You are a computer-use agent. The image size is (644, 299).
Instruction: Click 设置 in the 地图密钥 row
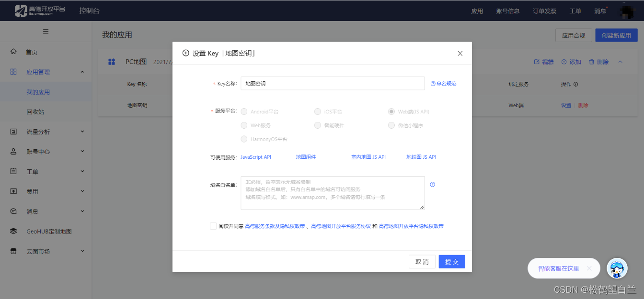(x=566, y=105)
